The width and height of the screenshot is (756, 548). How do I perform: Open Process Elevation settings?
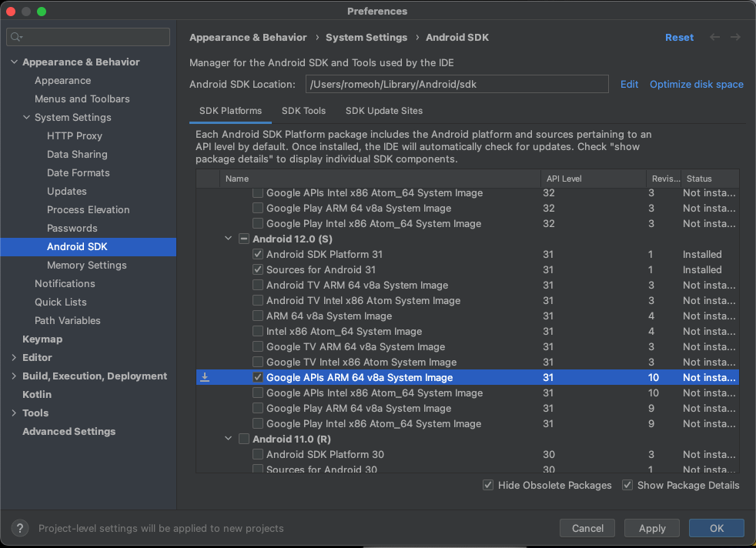coord(89,209)
